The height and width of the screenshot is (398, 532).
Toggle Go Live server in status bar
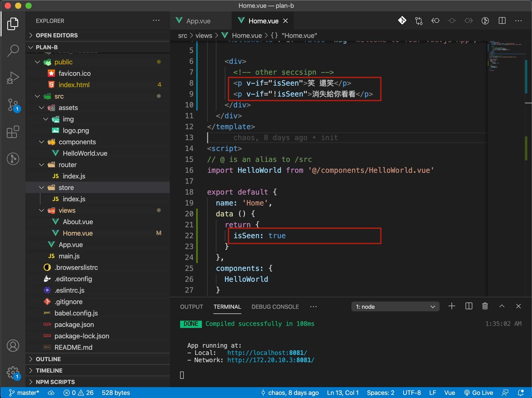click(479, 393)
